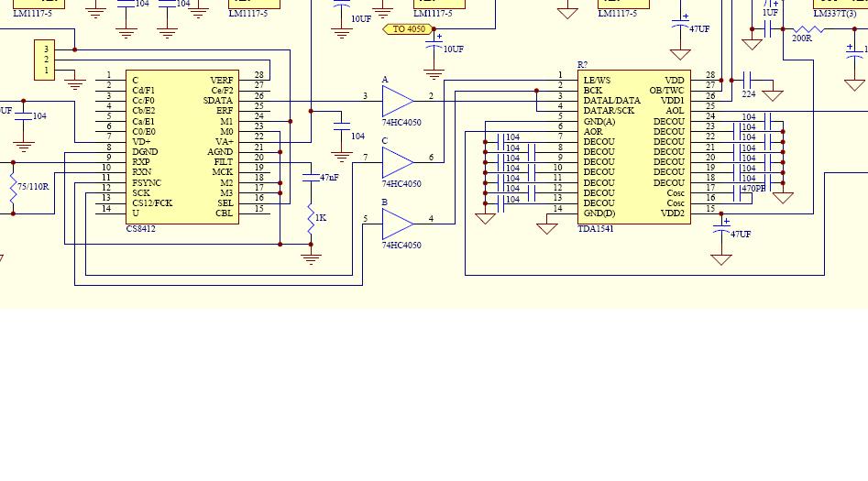The height and width of the screenshot is (481, 868).
Task: Select the 1K resistor symbol
Action: (311, 218)
